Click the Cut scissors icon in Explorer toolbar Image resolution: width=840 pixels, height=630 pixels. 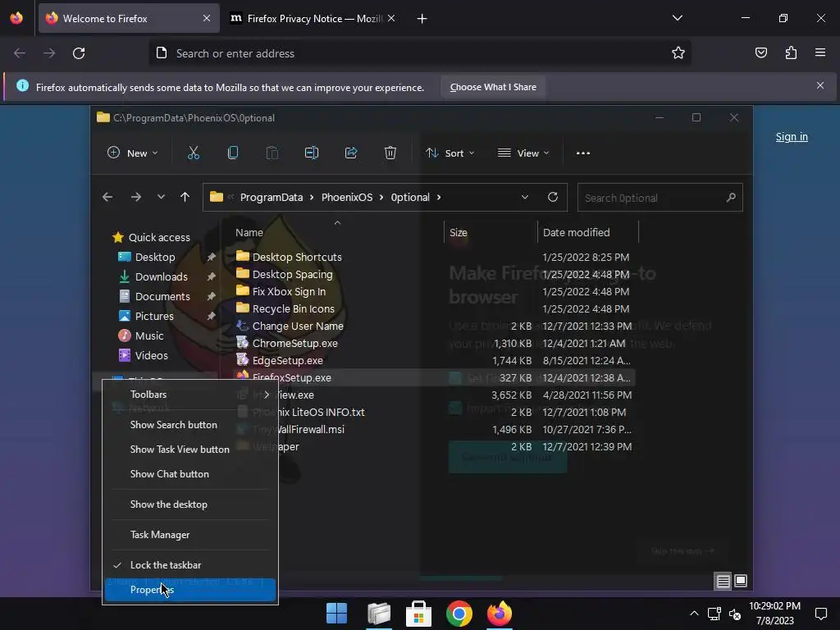(x=194, y=153)
